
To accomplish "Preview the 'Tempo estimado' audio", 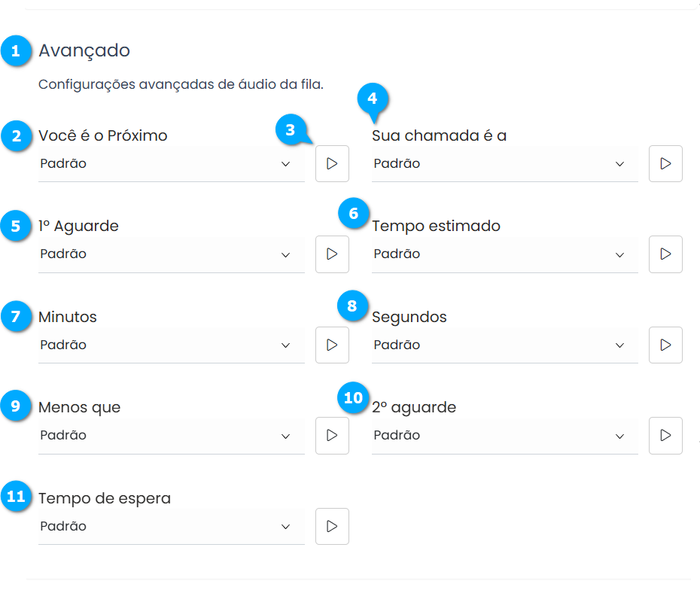I will 665,254.
